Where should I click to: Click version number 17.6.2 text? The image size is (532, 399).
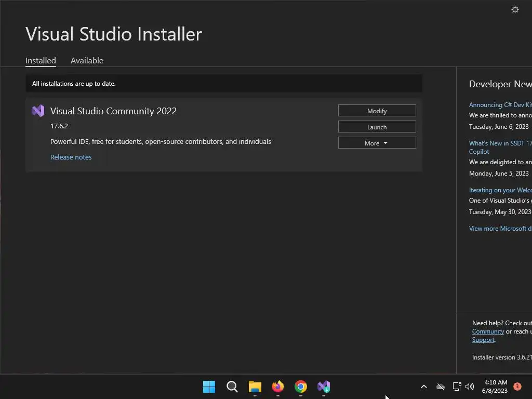click(x=59, y=126)
